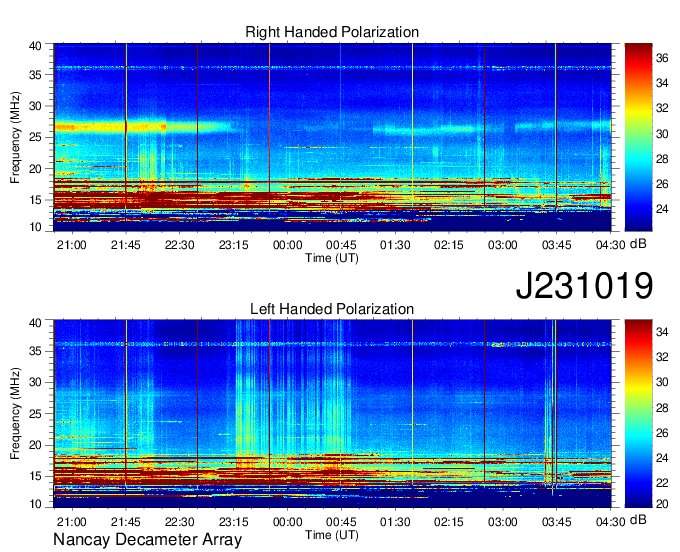Screen dimensions: 680x552
Task: Click the Right Handed Polarization title
Action: (332, 32)
